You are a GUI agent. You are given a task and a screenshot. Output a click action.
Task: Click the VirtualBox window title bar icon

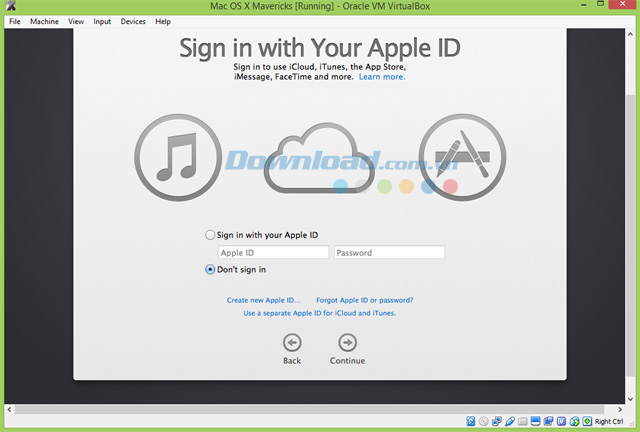[x=11, y=6]
